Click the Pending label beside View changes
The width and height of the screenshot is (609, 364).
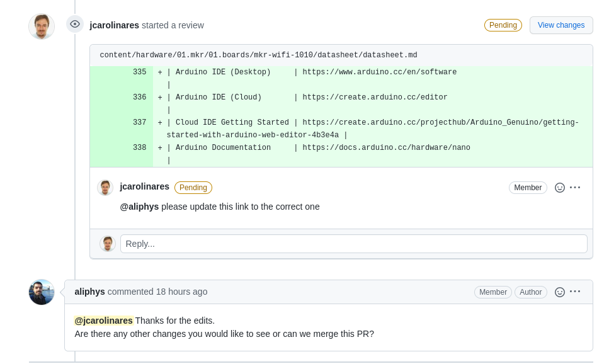click(503, 25)
